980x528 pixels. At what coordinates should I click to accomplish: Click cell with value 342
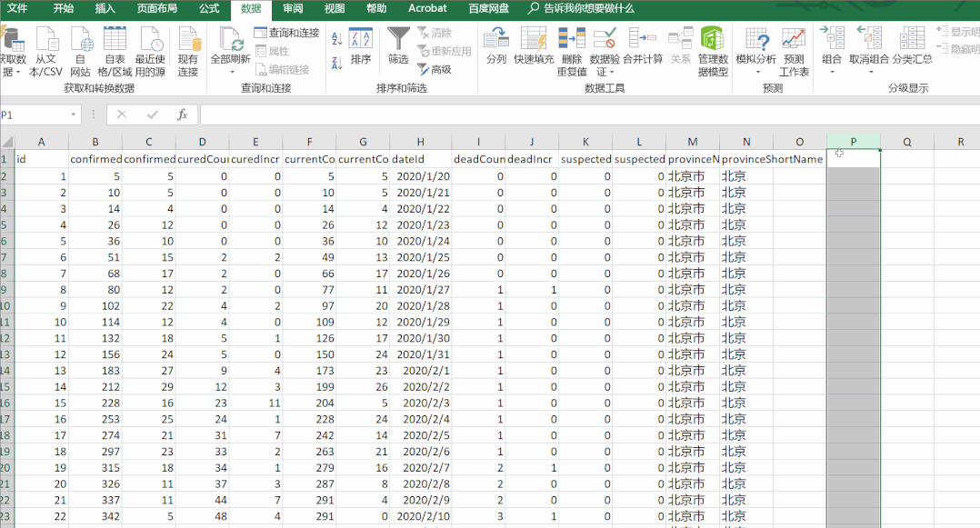(x=95, y=517)
